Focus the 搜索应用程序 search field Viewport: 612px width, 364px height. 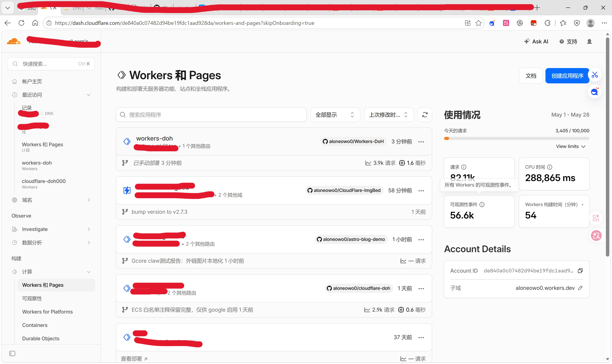coord(211,115)
